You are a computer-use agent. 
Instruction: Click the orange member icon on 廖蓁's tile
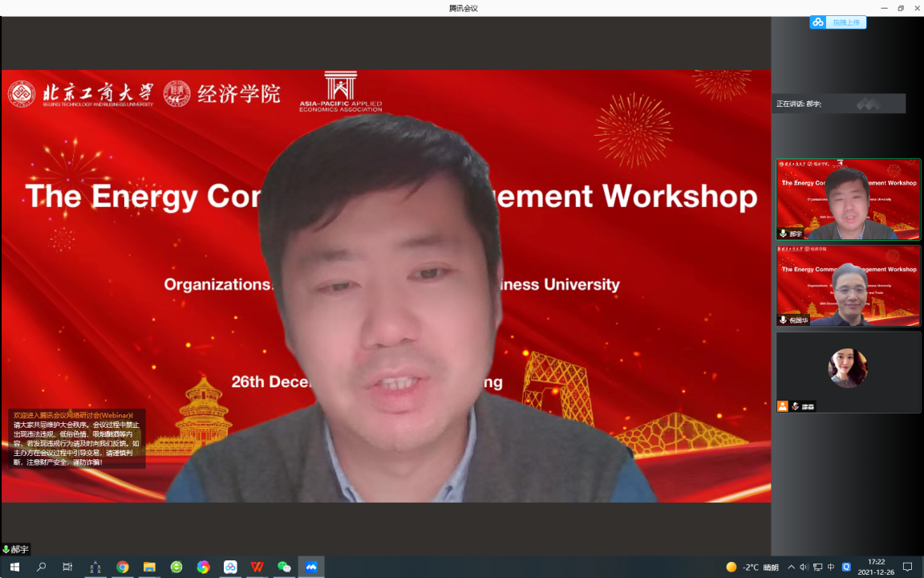783,406
